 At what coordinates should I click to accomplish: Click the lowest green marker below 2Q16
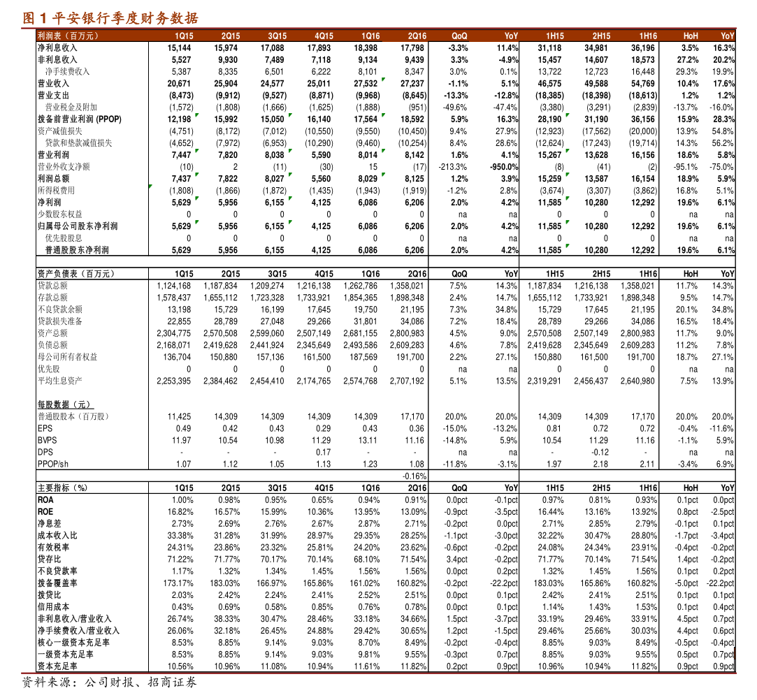coord(383,175)
